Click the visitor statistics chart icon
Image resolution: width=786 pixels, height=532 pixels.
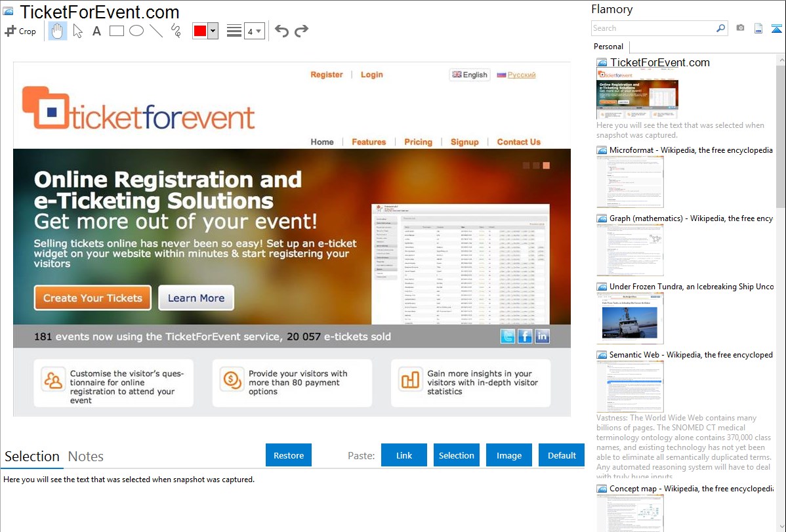pos(410,380)
